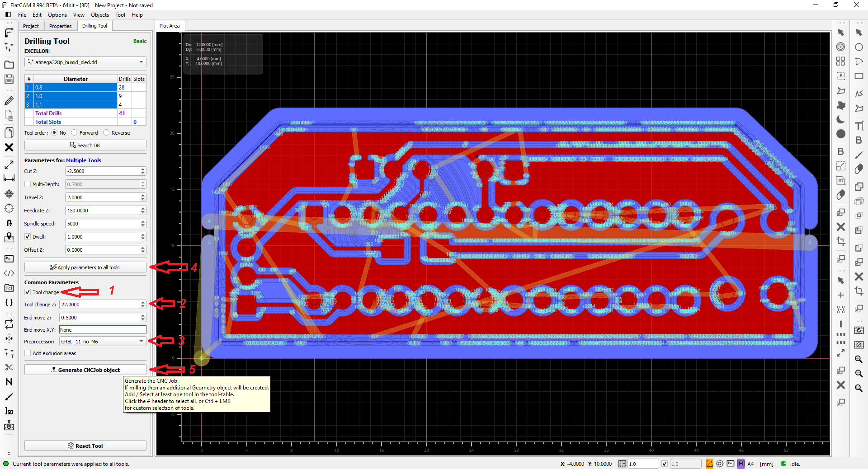The width and height of the screenshot is (868, 469).
Task: Click the Travel Z spinner arrows
Action: 143,197
